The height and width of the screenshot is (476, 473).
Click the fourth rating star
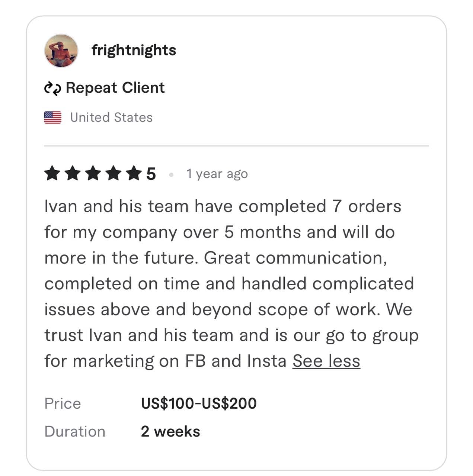click(113, 174)
